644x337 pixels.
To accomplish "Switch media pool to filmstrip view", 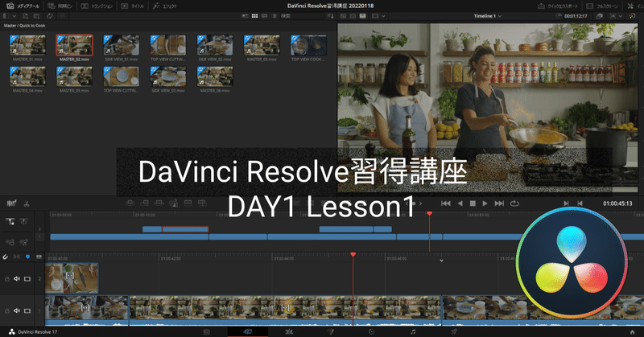I will coord(265,16).
